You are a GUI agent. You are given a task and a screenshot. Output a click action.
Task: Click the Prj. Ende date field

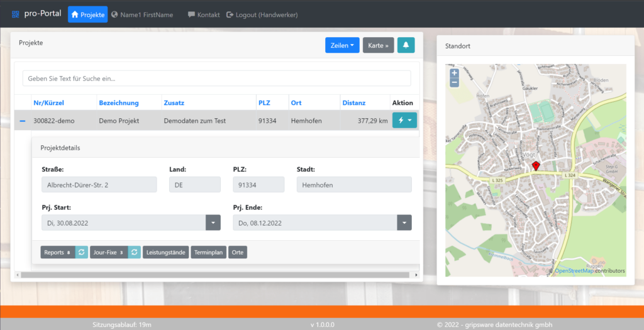(315, 223)
